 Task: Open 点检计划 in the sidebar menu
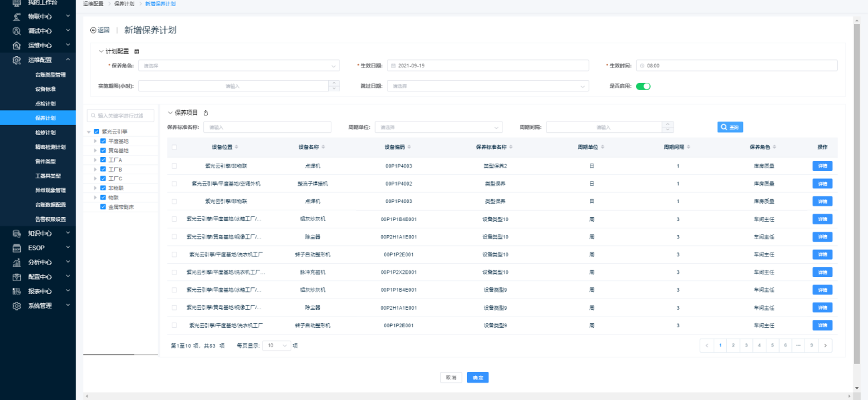point(45,104)
